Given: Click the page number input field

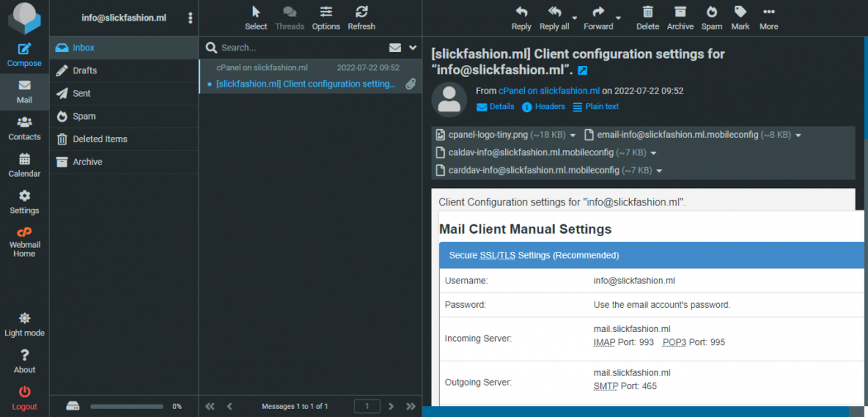Looking at the screenshot, I should click(367, 406).
